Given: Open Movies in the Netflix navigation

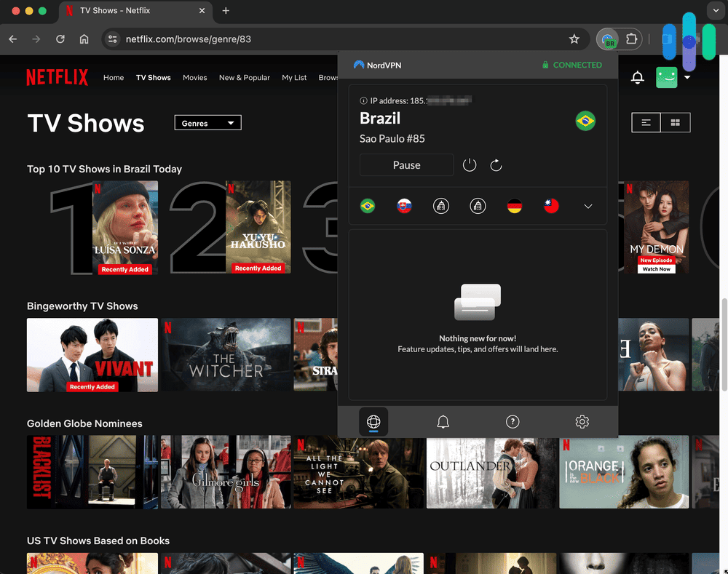Looking at the screenshot, I should pyautogui.click(x=195, y=77).
